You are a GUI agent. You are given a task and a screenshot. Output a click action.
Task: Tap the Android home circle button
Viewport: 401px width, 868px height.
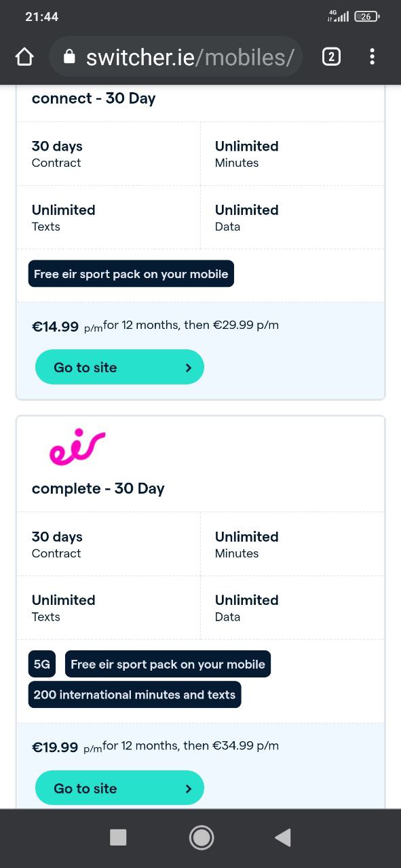(201, 838)
